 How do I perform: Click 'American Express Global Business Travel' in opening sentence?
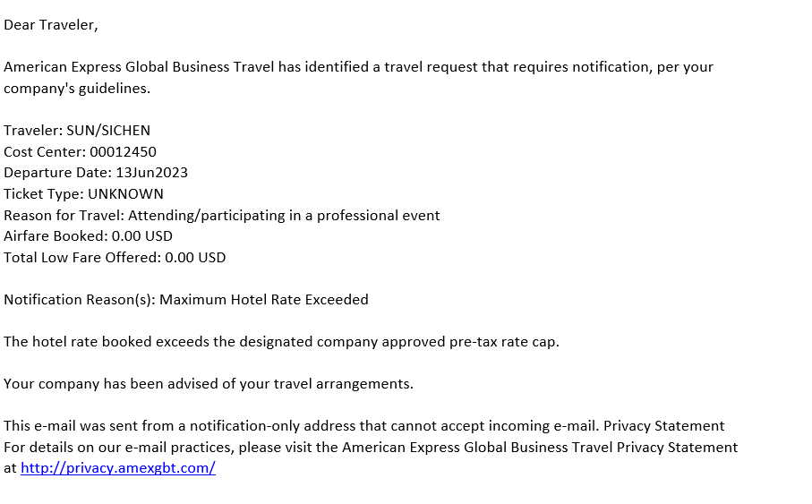click(x=139, y=67)
